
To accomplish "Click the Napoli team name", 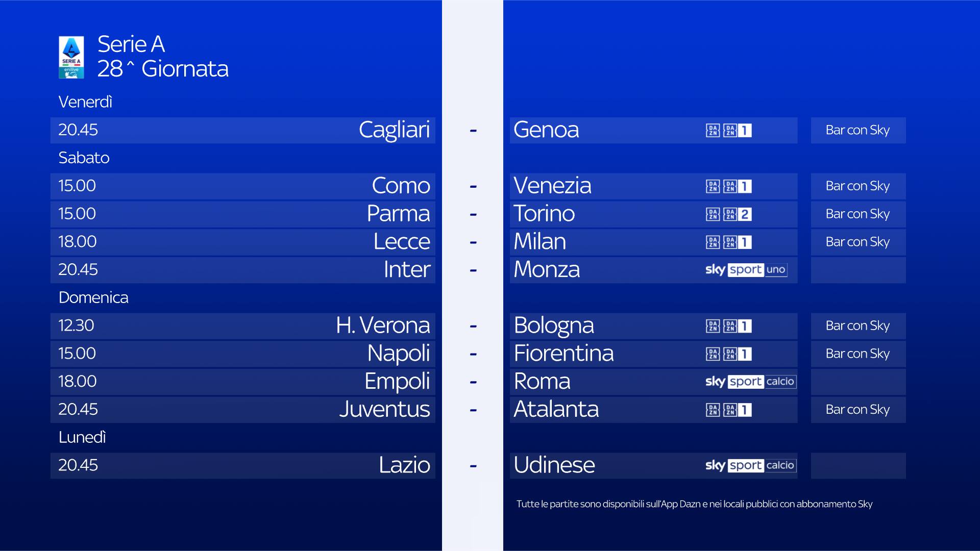I will [x=398, y=353].
